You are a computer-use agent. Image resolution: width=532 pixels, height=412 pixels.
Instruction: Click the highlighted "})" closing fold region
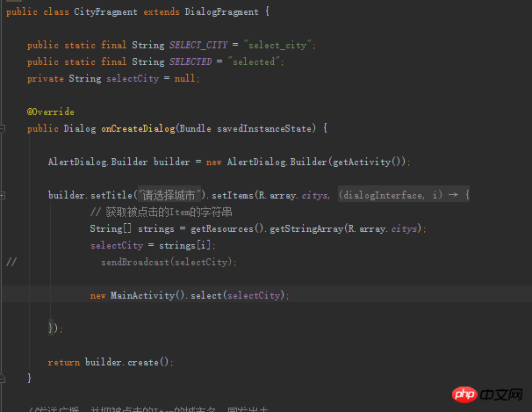[51, 328]
